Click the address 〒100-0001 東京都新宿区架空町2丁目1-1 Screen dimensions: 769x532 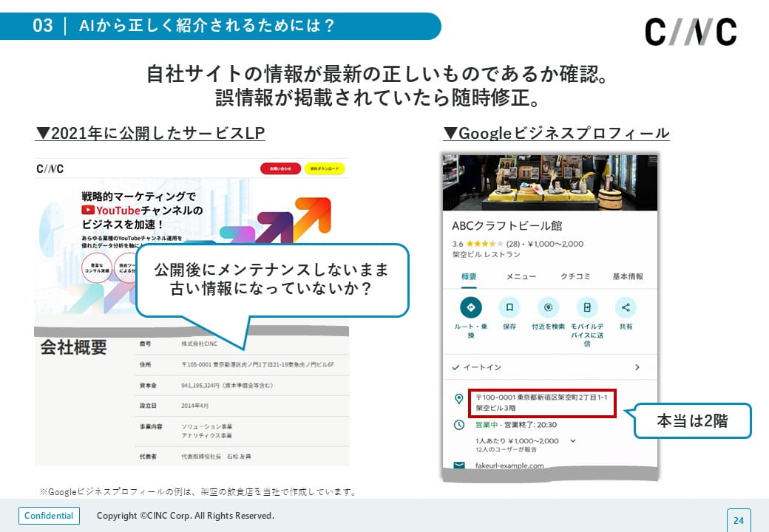(x=541, y=398)
